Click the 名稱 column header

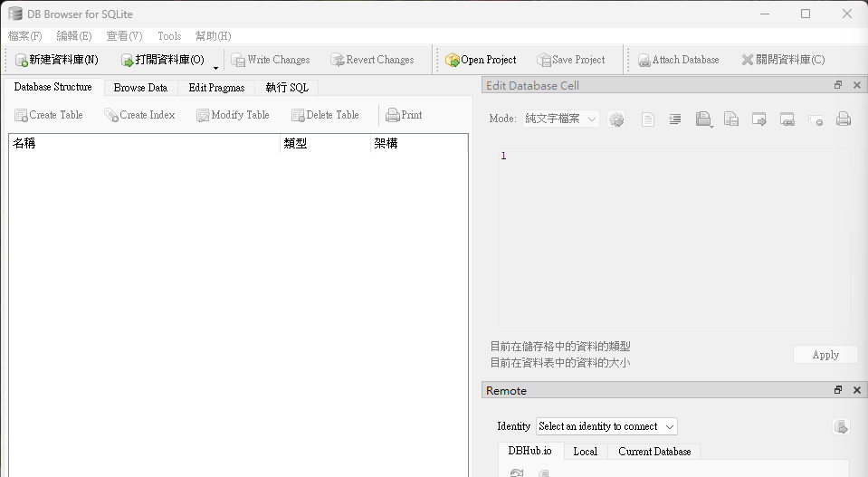[144, 143]
